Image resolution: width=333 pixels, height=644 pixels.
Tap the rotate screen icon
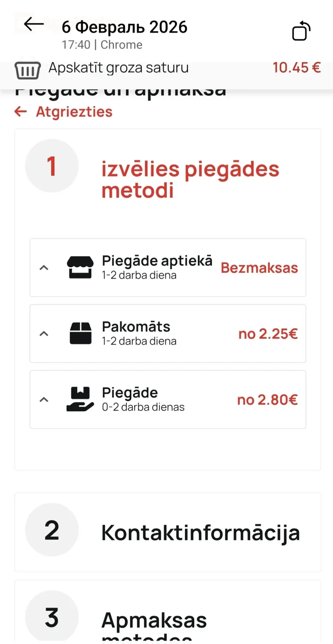click(301, 31)
